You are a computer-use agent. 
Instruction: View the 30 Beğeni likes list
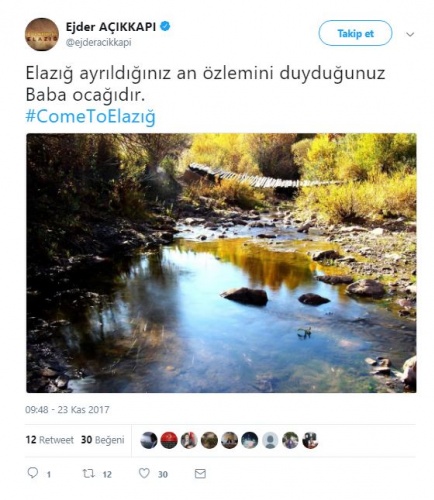coord(103,440)
